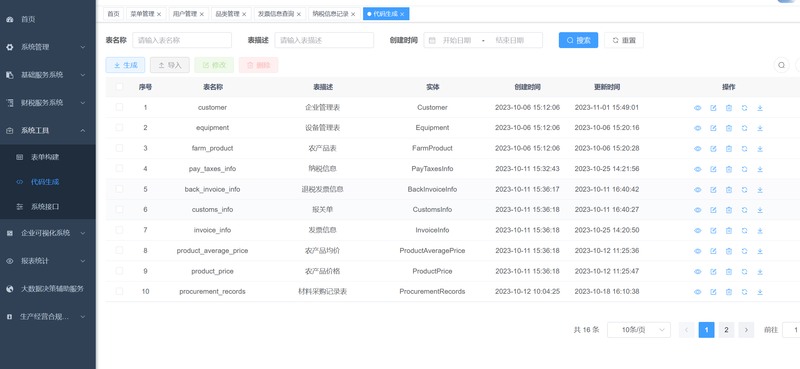Download code for product_average_price row
The height and width of the screenshot is (369, 800).
coord(760,251)
